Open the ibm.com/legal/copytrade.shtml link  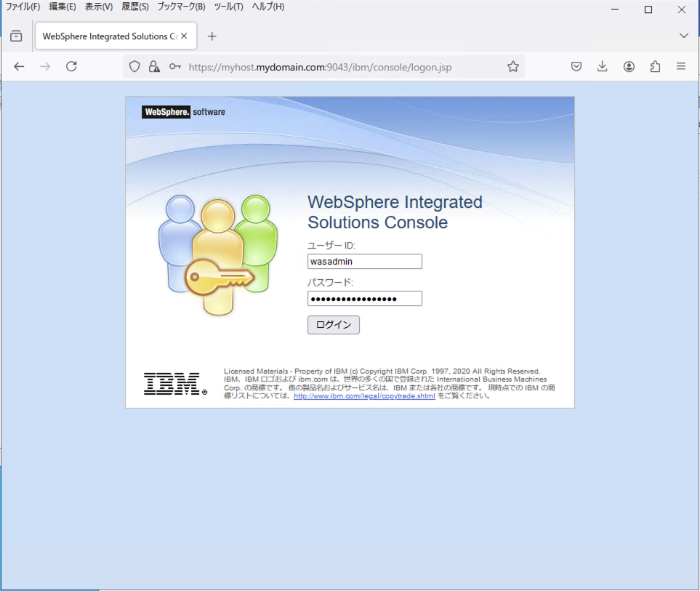pos(364,396)
